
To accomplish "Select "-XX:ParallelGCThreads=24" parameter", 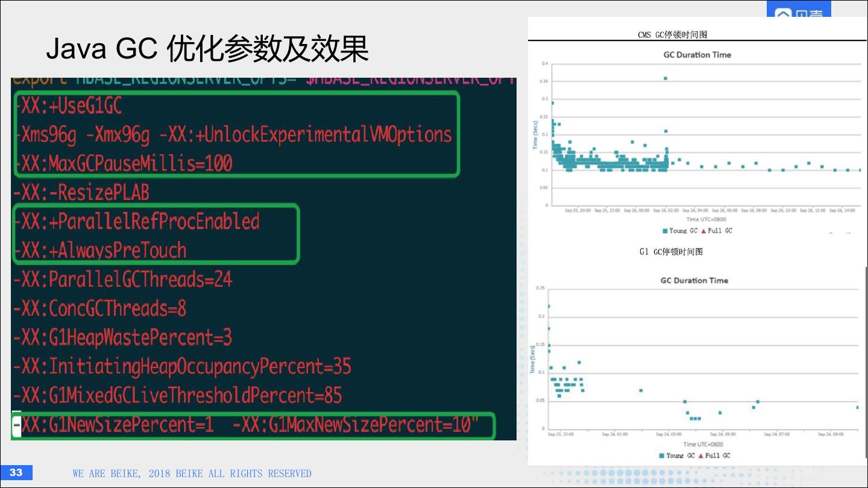I will coord(122,280).
